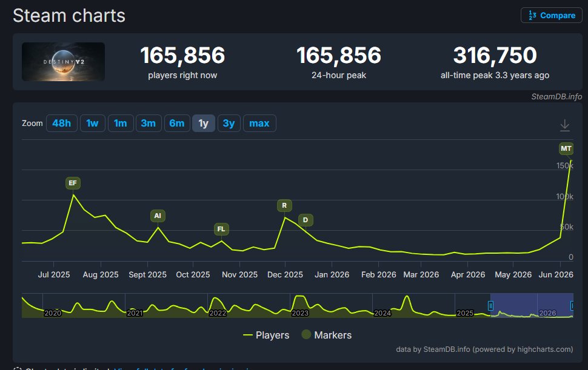Screen dimensions: 588x370
Task: Toggle the Players series in legend
Action: (266, 335)
